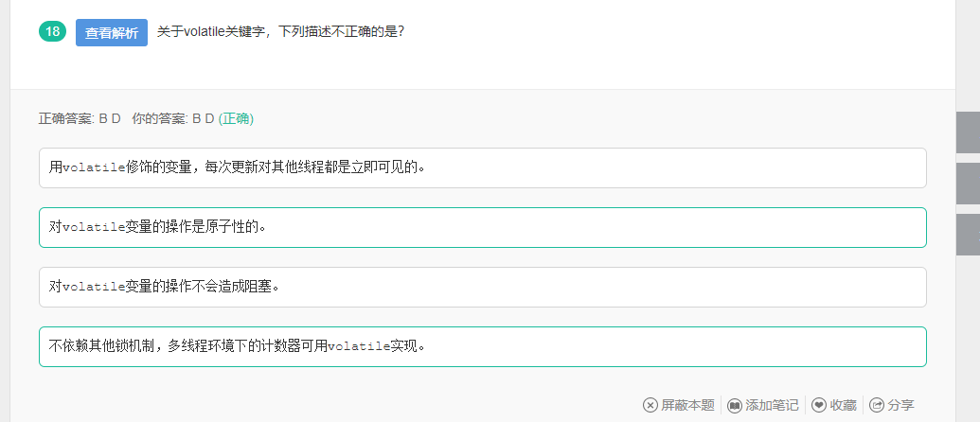Open 查看解析 to view the explanation
Viewport: 980px width, 422px height.
click(112, 32)
